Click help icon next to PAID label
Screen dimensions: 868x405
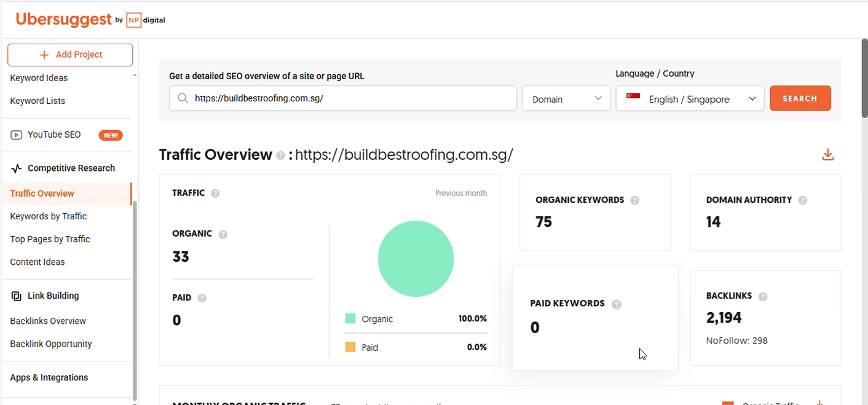tap(202, 298)
